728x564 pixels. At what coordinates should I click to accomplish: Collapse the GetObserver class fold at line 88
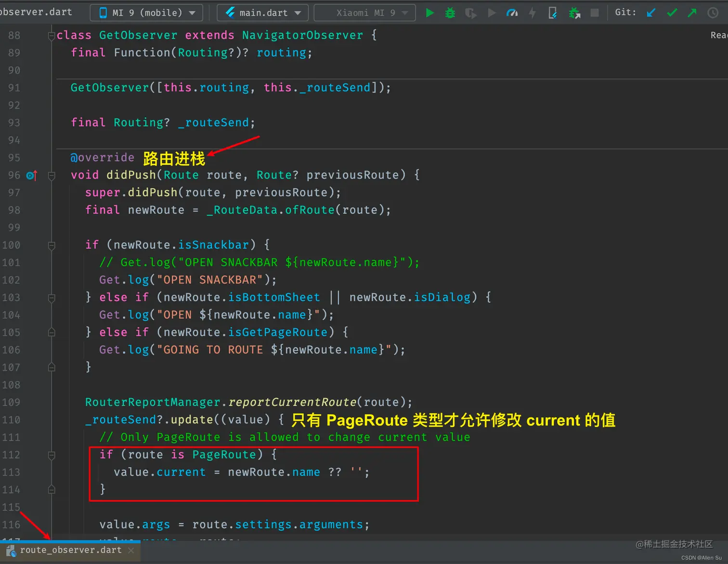(52, 36)
